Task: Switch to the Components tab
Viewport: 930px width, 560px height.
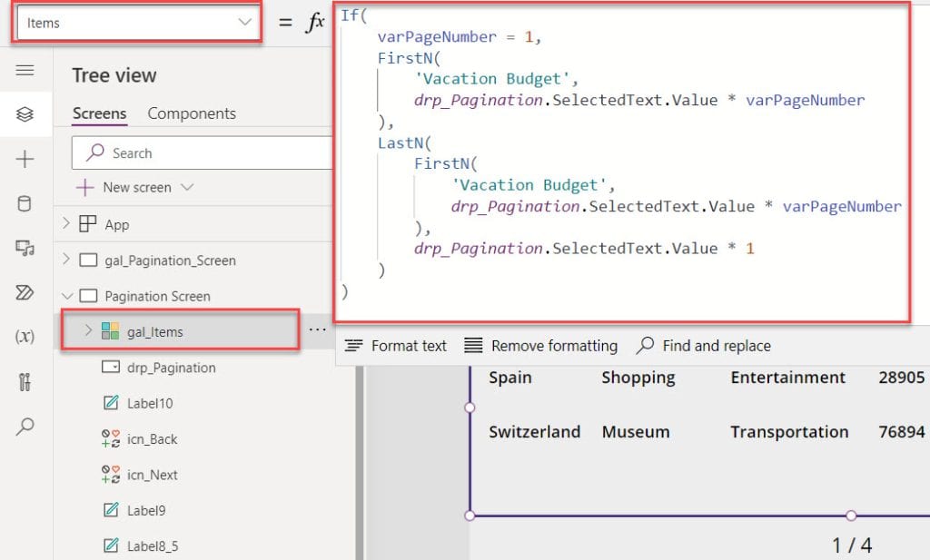Action: (192, 113)
